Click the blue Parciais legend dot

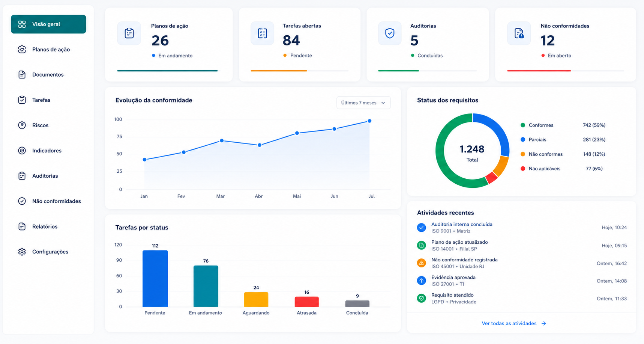click(x=523, y=139)
